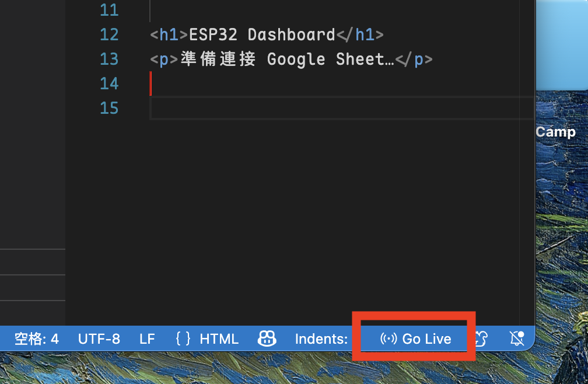Click the curly braces icon before HTML
Viewport: 588px width, 384px height.
pos(183,338)
